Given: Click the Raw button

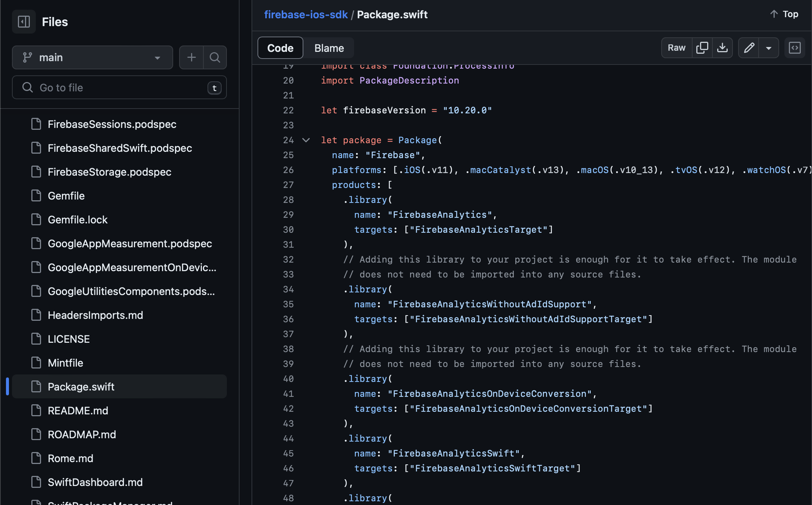Looking at the screenshot, I should [677, 48].
